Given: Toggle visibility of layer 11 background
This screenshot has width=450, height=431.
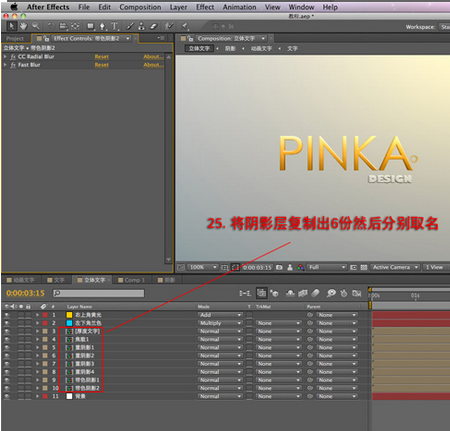Looking at the screenshot, I should (x=7, y=396).
